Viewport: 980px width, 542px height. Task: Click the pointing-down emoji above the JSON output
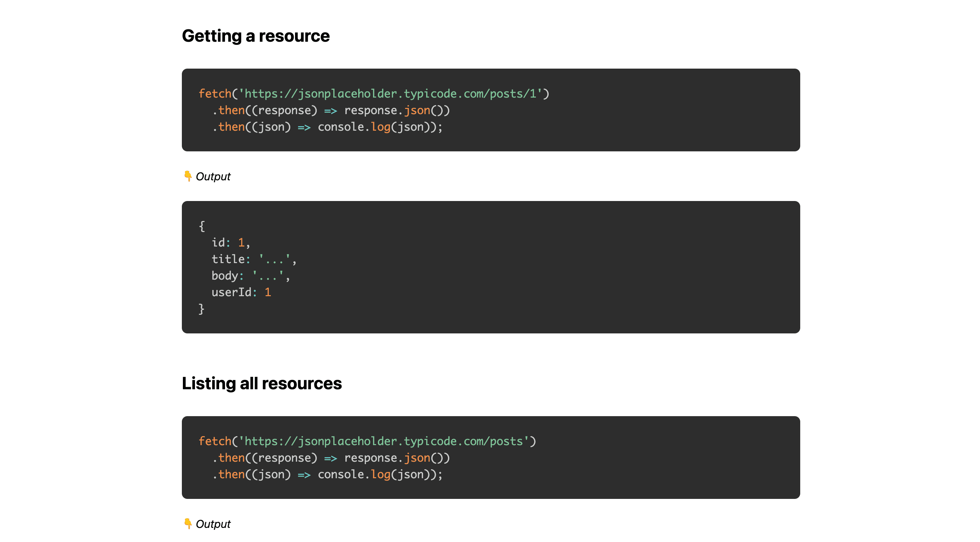tap(188, 176)
